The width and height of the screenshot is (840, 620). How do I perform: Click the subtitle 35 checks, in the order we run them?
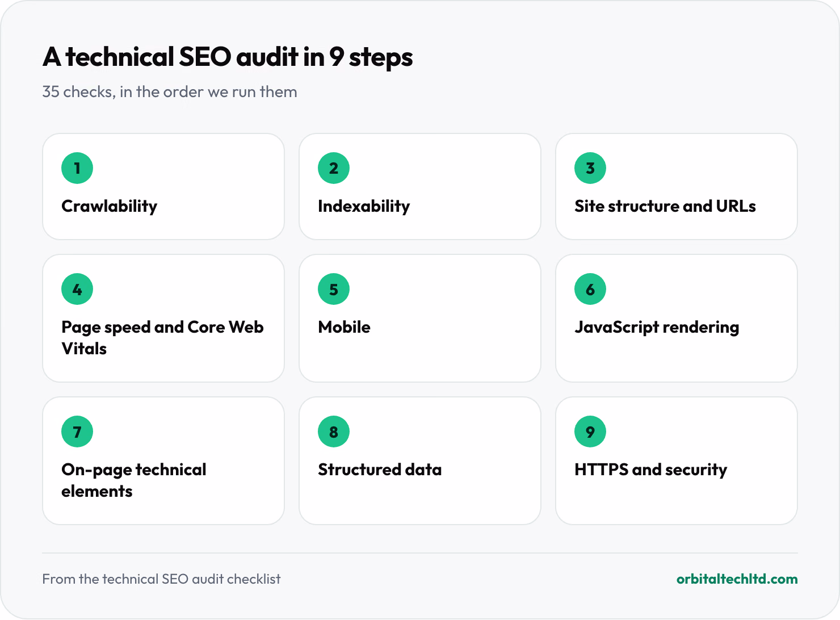pyautogui.click(x=170, y=92)
